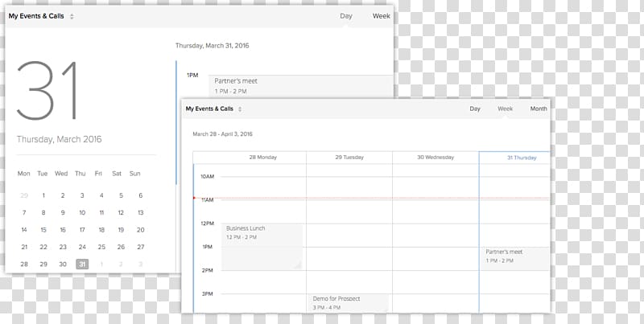Screen dimensions: 644x324
Task: Select highlighted date 31 in mini calendar
Action: 82,265
